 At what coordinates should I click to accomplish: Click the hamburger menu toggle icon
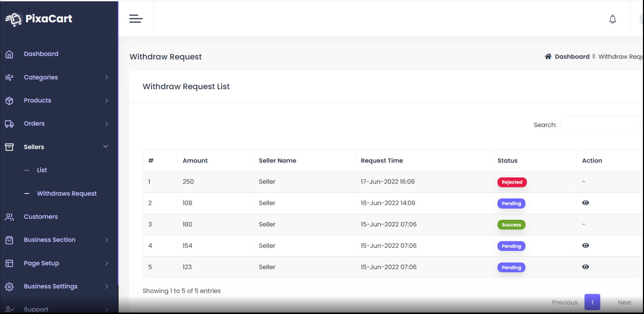tap(136, 19)
